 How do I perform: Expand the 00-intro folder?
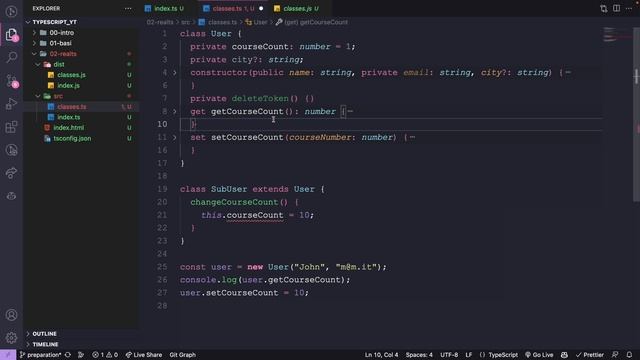pos(34,33)
